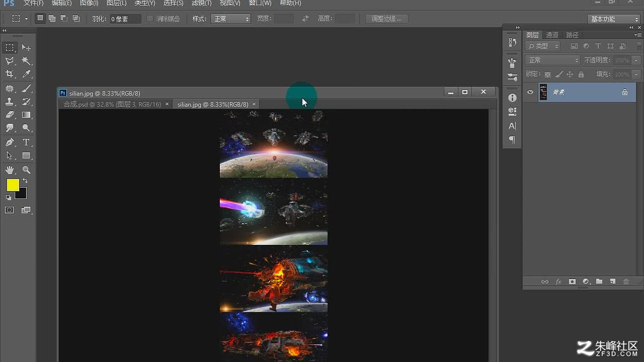644x362 pixels.
Task: Choose Add to Selection mode
Action: 52,19
